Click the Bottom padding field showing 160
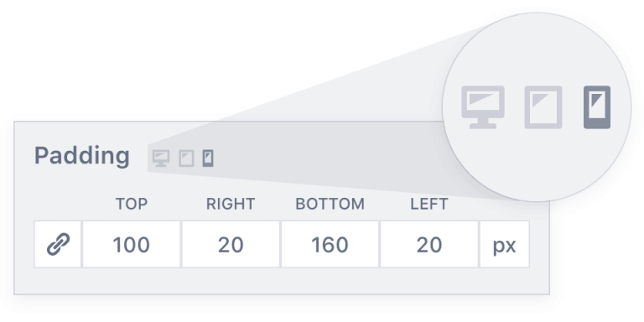The width and height of the screenshot is (644, 322). coord(330,244)
